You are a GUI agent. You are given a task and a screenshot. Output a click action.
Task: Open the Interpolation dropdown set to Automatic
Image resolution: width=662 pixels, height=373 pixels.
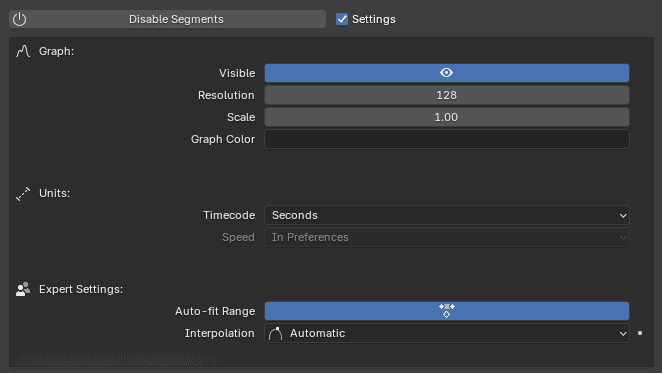coord(447,333)
